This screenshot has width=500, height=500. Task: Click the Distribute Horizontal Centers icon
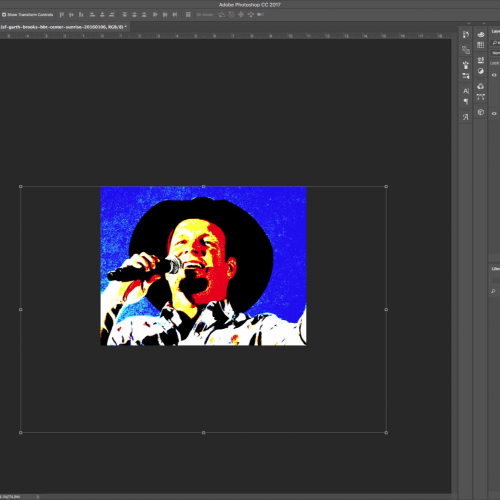tap(165, 15)
